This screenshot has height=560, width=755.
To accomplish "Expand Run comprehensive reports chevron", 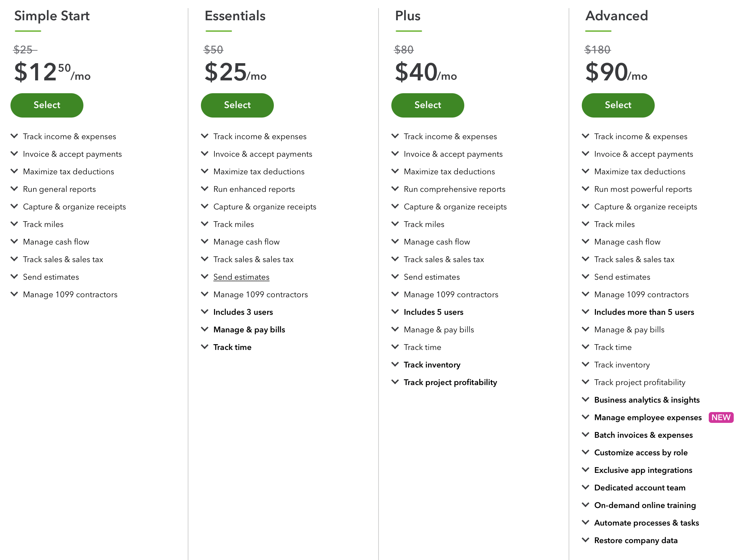I will tap(395, 188).
